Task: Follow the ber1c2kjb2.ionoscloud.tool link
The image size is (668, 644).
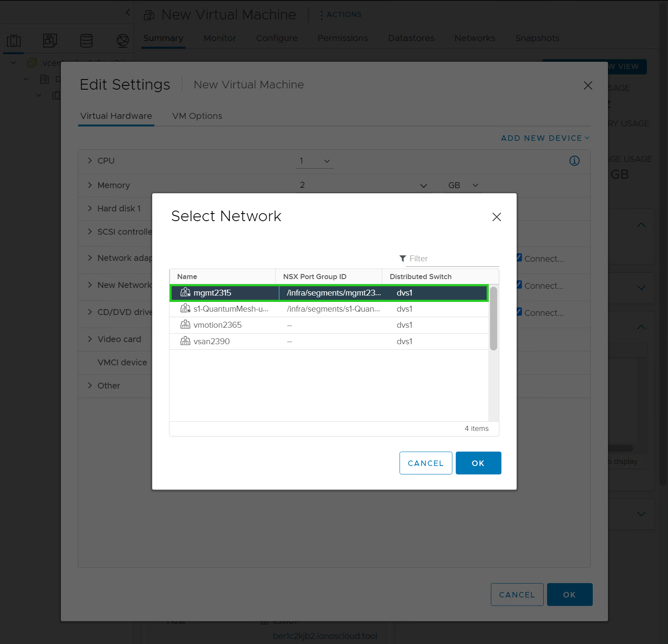Action: click(325, 636)
